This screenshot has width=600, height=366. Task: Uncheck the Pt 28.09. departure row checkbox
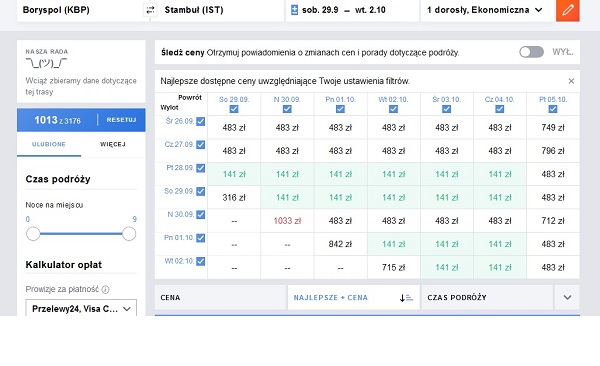coord(201,168)
